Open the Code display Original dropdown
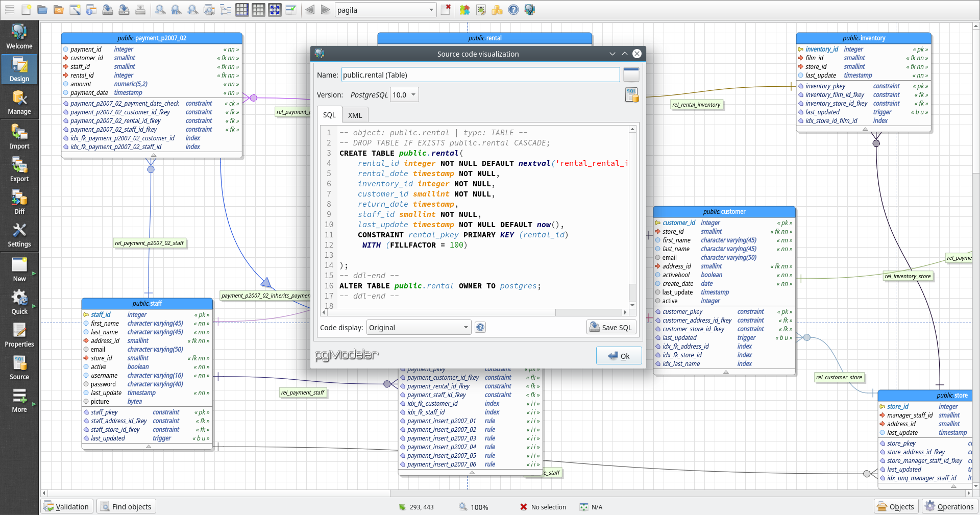980x515 pixels. tap(419, 328)
